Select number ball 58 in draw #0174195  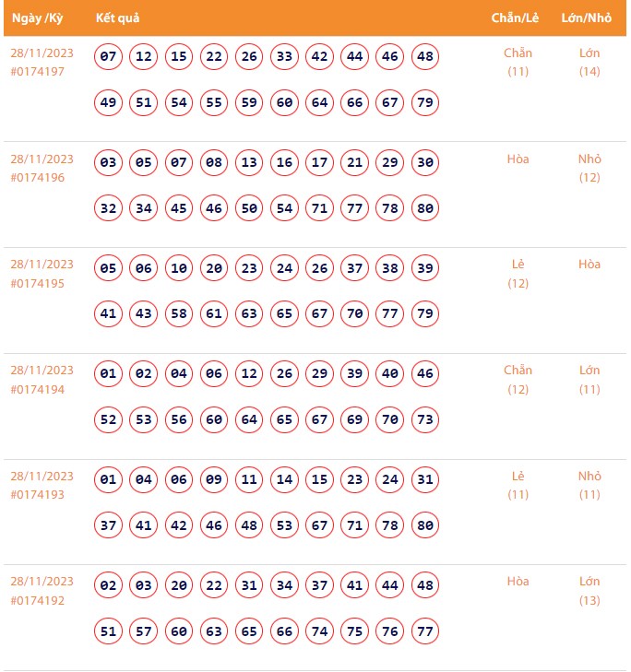(179, 314)
